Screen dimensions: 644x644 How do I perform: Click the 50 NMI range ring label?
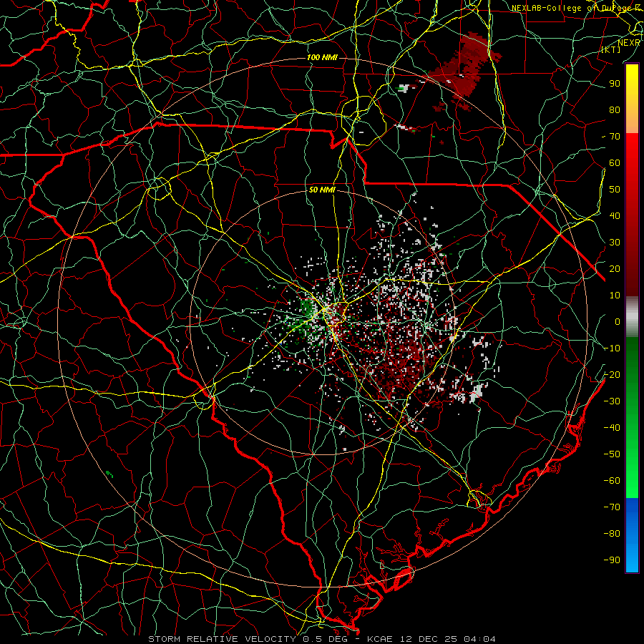tap(322, 190)
